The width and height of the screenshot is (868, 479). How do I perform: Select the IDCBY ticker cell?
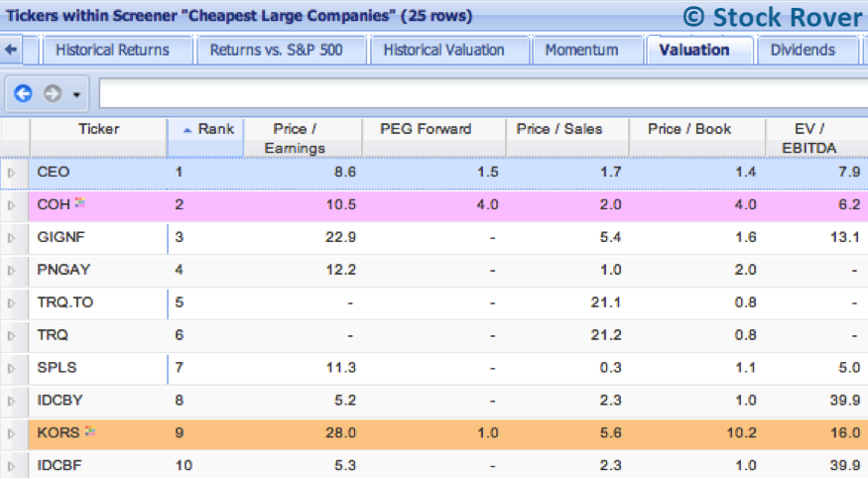pyautogui.click(x=98, y=401)
